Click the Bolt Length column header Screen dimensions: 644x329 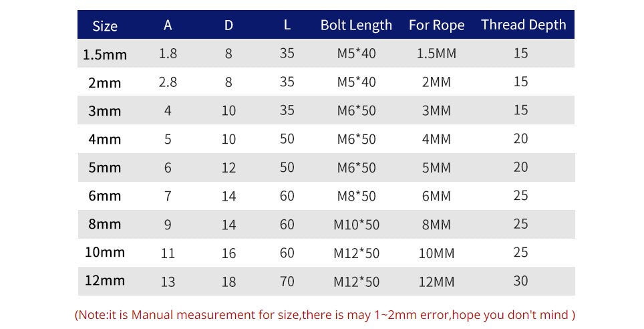[x=356, y=25]
